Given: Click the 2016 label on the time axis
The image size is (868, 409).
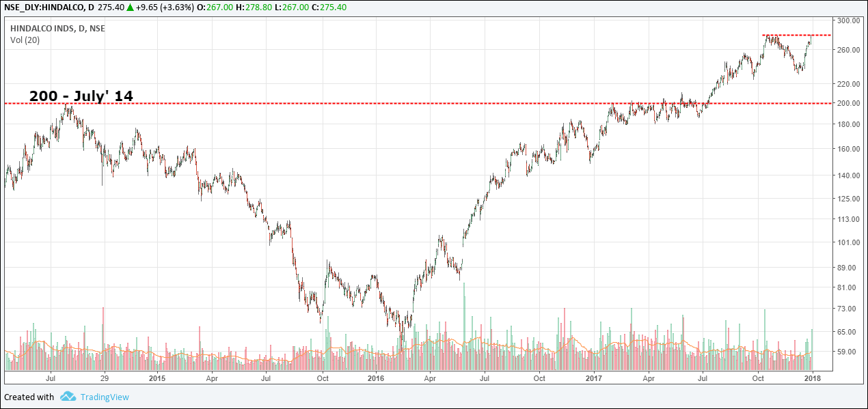Looking at the screenshot, I should pos(377,377).
